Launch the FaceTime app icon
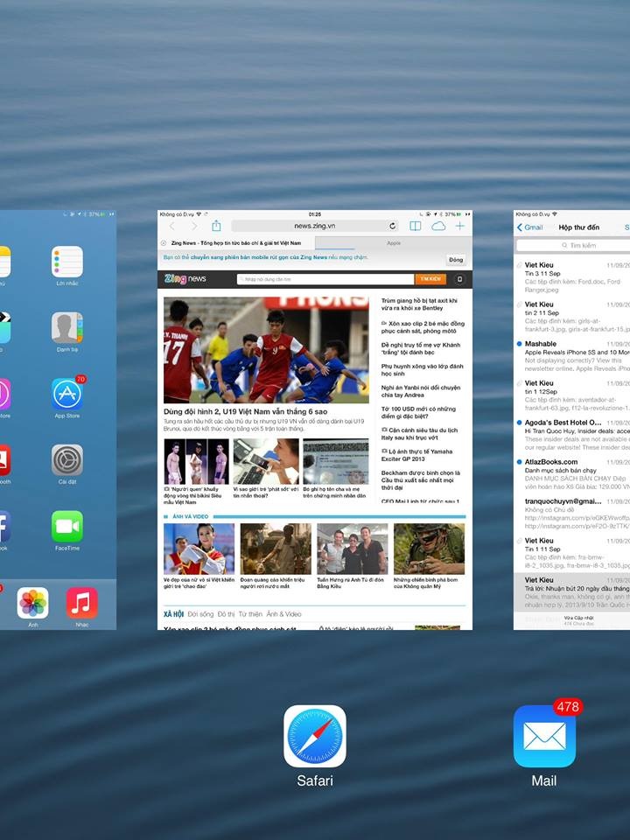Image resolution: width=630 pixels, height=840 pixels. point(67,527)
